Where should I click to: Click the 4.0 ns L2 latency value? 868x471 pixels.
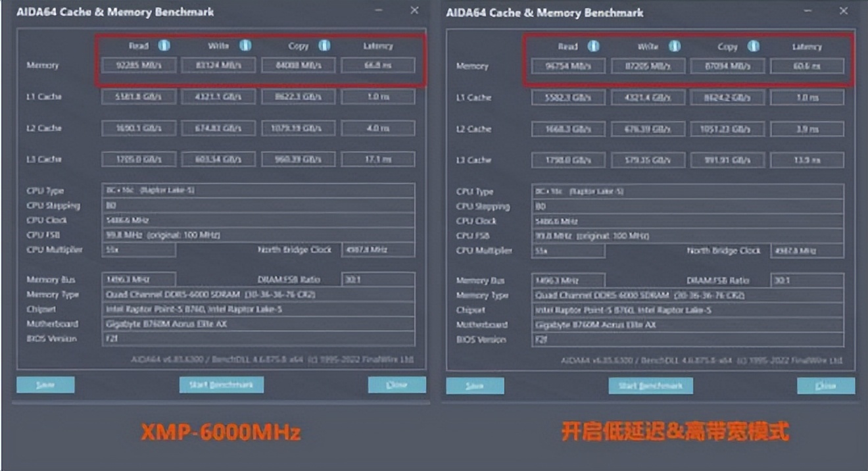[378, 128]
